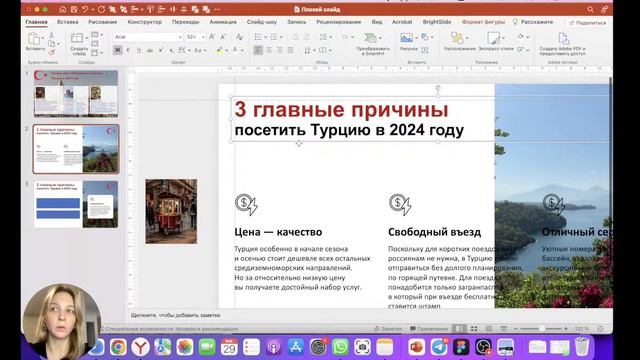The image size is (640, 360).
Task: Click the Format Painter brush icon
Action: [51, 52]
